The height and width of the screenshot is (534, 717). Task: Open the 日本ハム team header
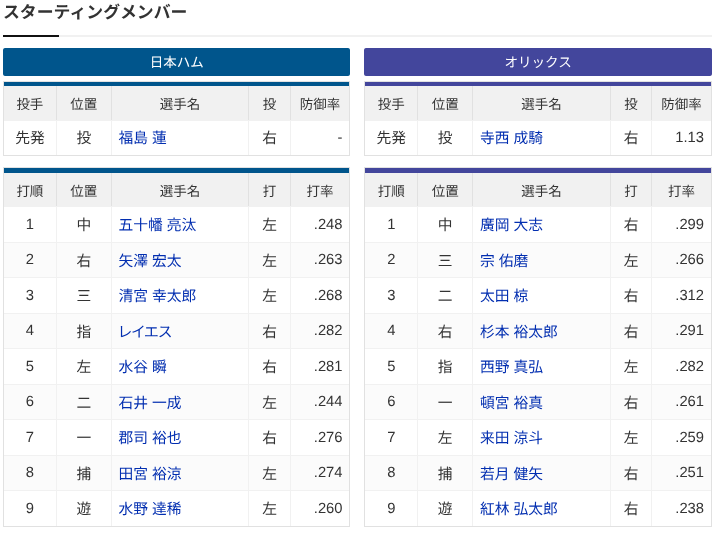click(x=177, y=62)
